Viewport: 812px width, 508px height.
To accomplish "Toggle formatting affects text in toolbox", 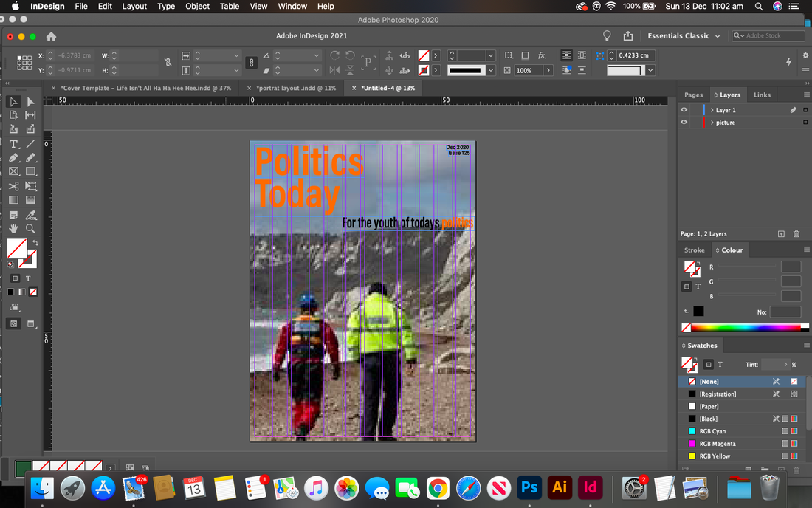I will [28, 278].
